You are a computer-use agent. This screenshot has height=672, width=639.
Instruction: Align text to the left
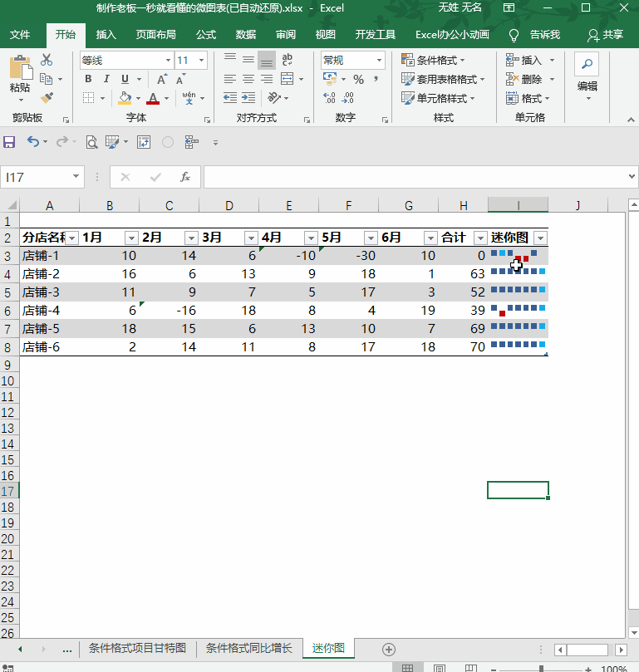point(230,79)
